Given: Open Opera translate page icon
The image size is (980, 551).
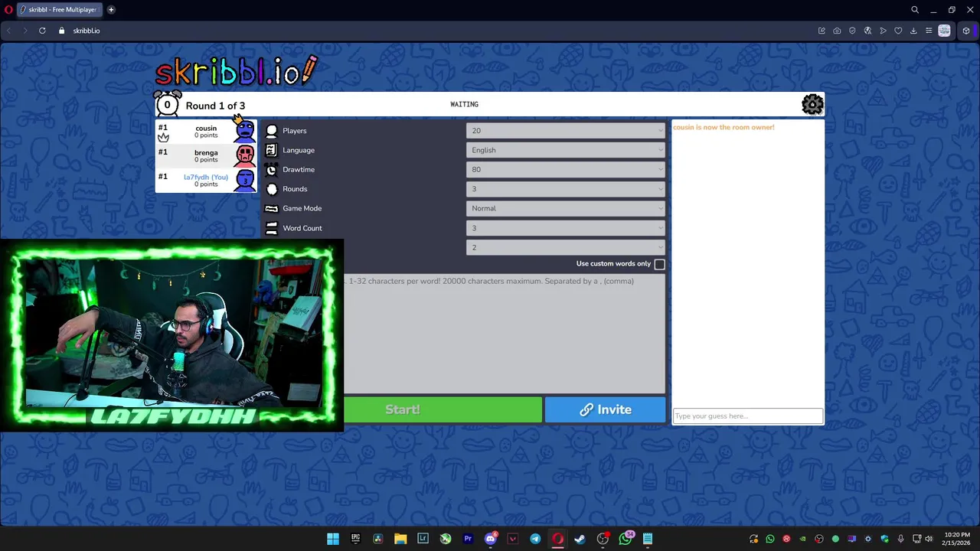Looking at the screenshot, I should click(x=867, y=31).
